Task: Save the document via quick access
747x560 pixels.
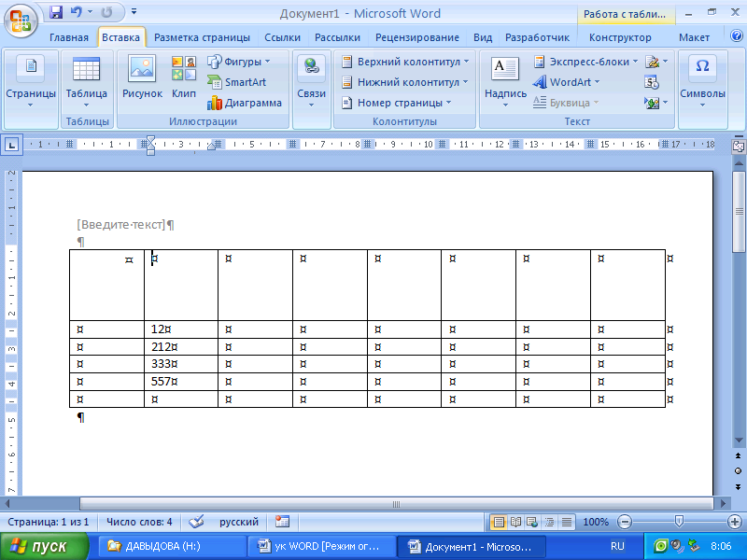Action: click(x=56, y=12)
